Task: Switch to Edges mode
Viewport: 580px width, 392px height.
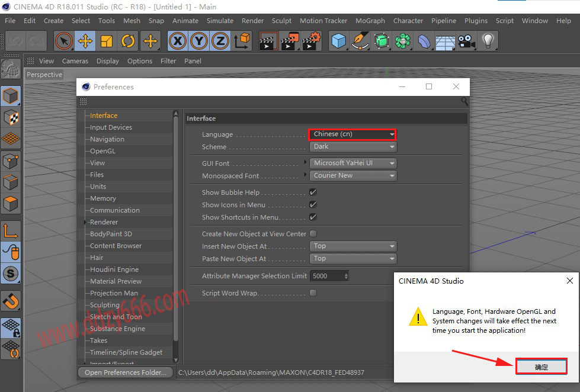Action: (x=11, y=183)
